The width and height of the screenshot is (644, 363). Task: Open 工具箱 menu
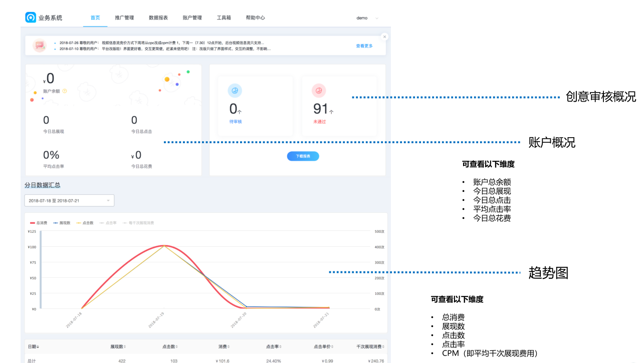224,18
